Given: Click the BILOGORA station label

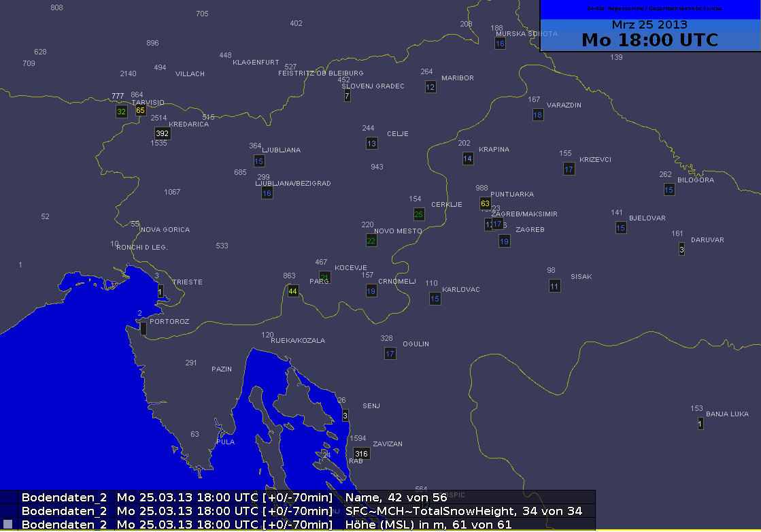Looking at the screenshot, I should click(696, 180).
